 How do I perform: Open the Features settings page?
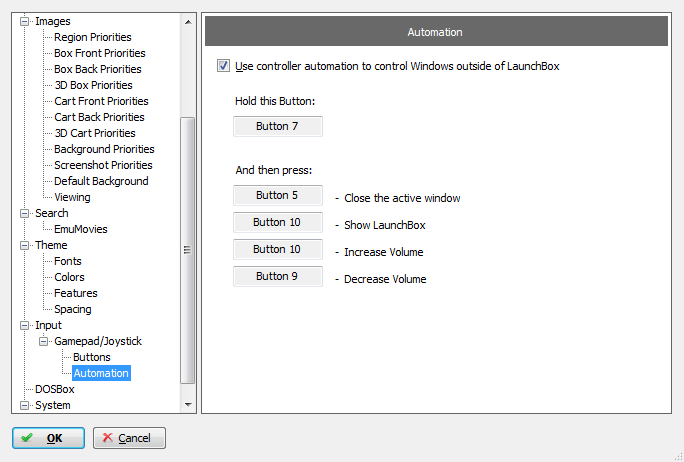coord(75,293)
